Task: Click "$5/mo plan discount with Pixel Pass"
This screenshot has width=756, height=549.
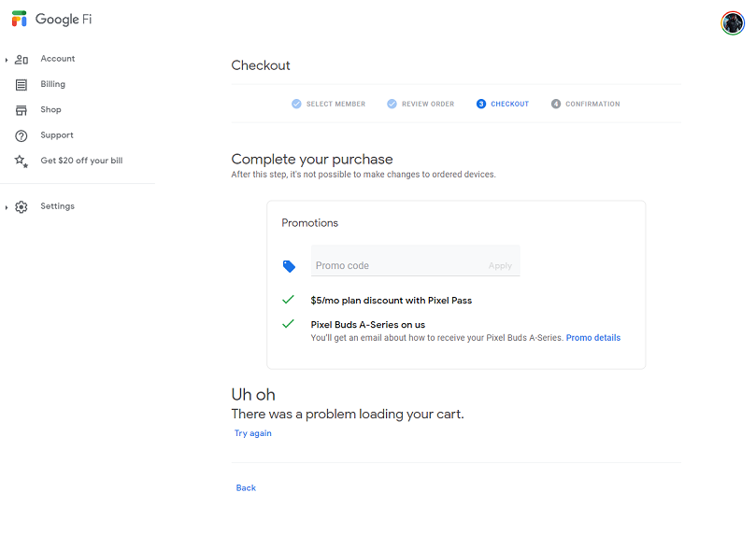Action: pyautogui.click(x=391, y=300)
